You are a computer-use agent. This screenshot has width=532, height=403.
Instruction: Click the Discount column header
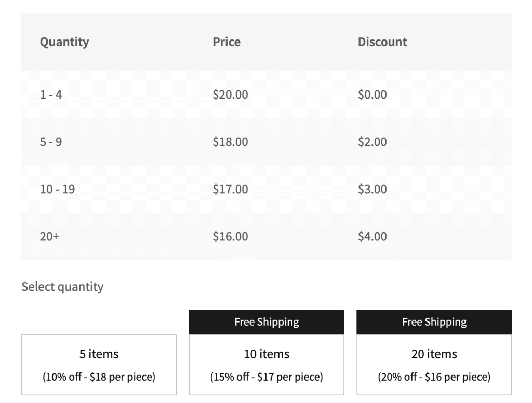[383, 42]
